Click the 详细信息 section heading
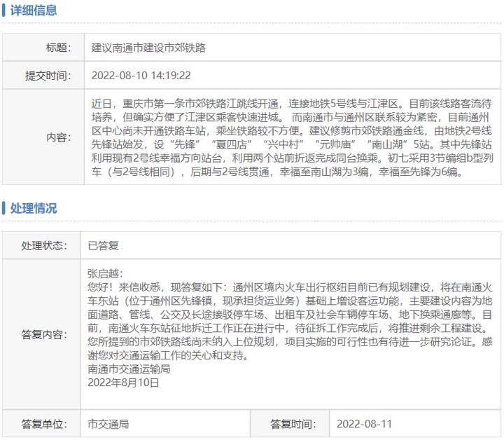Viewport: 504px width, 440px height. coord(34,11)
